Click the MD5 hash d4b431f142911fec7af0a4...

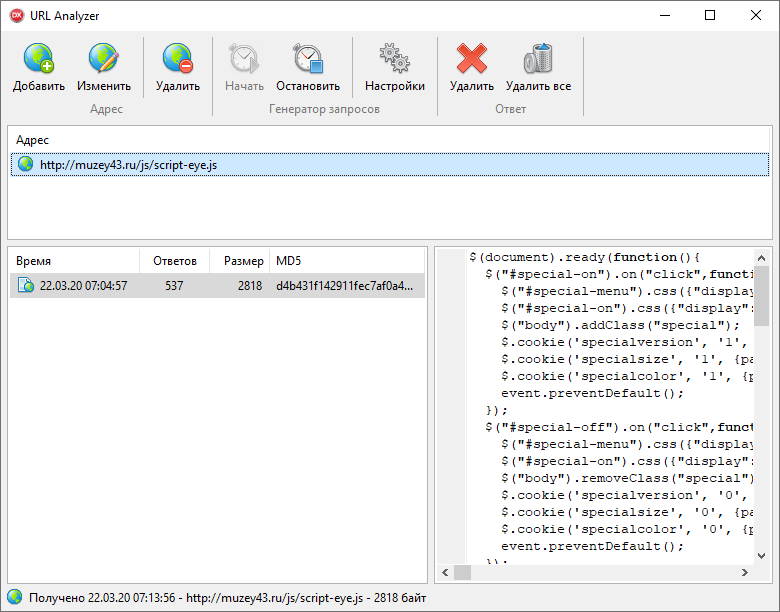(x=344, y=286)
